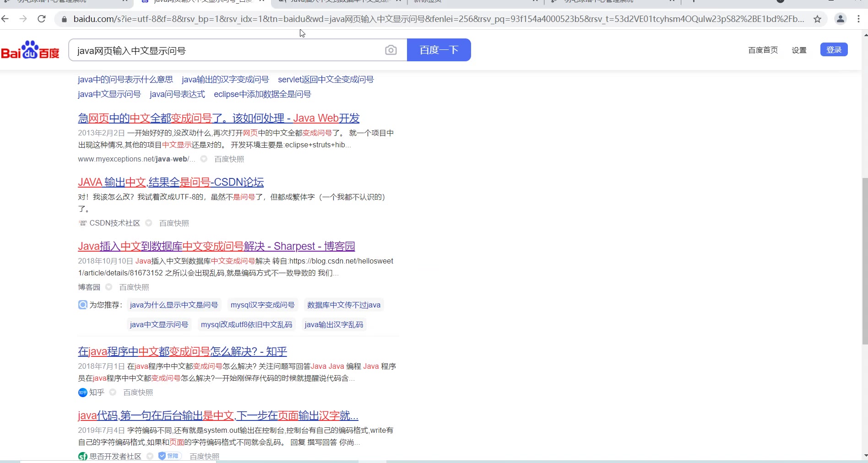Viewport: 868px width, 463px height.
Task: Open camera image search in the search box
Action: pyautogui.click(x=391, y=50)
